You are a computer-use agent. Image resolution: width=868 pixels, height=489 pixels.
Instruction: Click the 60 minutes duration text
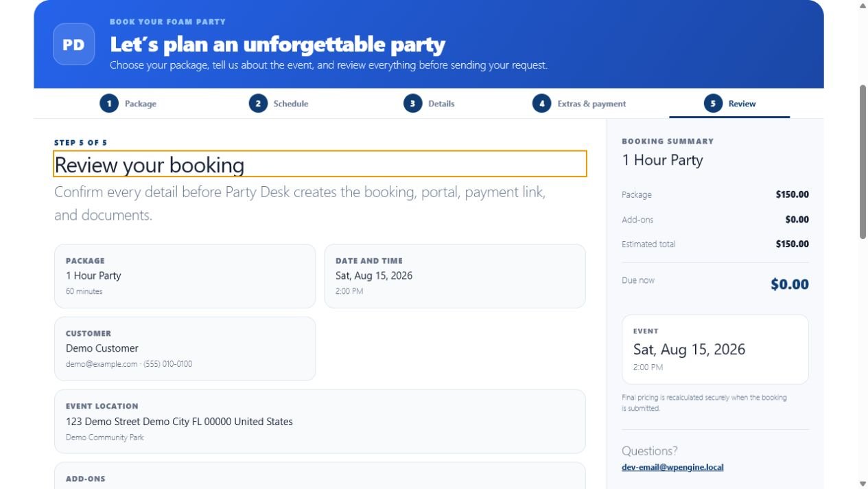click(84, 291)
